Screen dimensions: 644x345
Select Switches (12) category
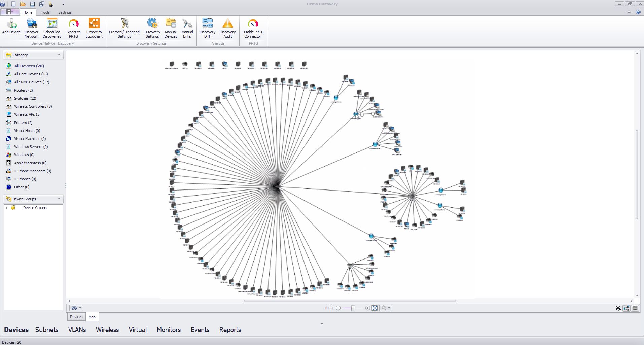[x=25, y=98]
